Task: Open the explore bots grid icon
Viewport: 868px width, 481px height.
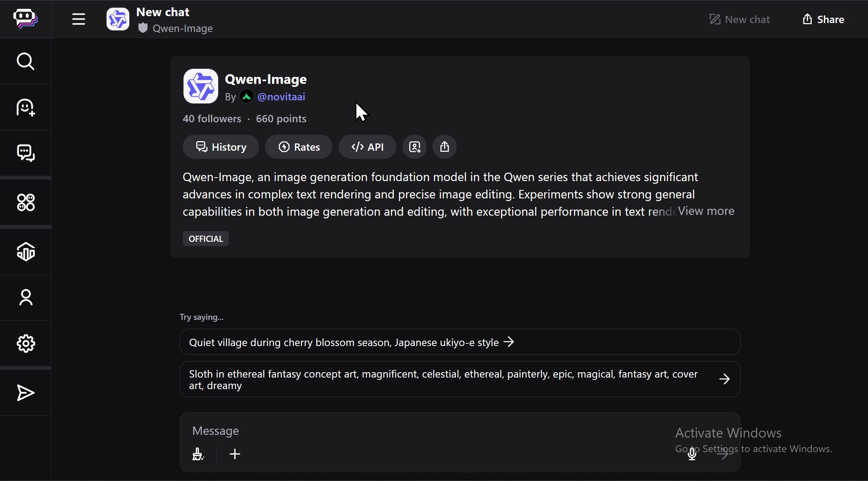Action: pos(26,202)
